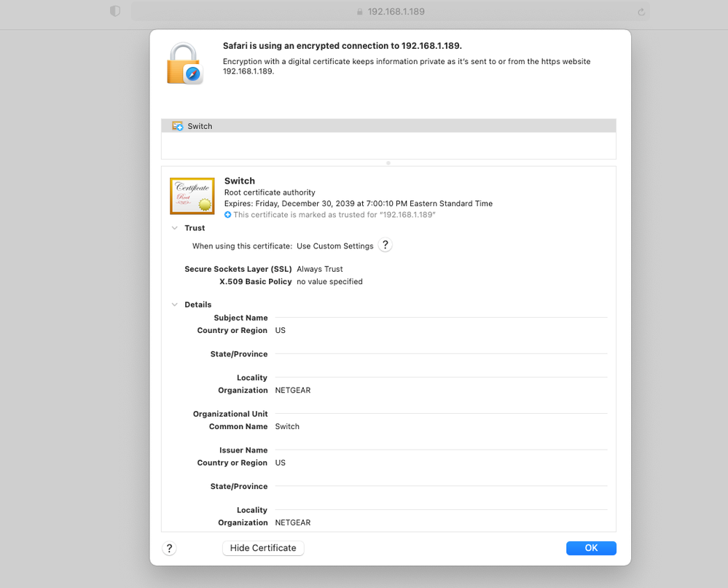728x588 pixels.
Task: Click the certificate expiration date text
Action: pos(359,204)
